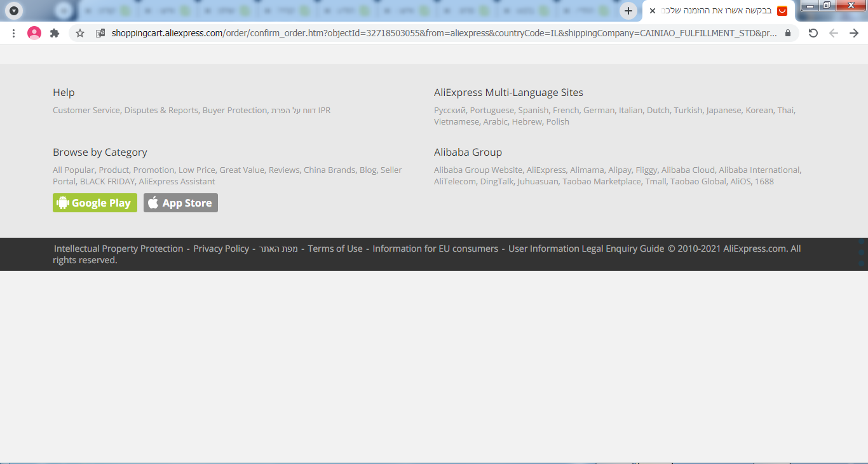Switch to the Spanish language site

pos(533,110)
